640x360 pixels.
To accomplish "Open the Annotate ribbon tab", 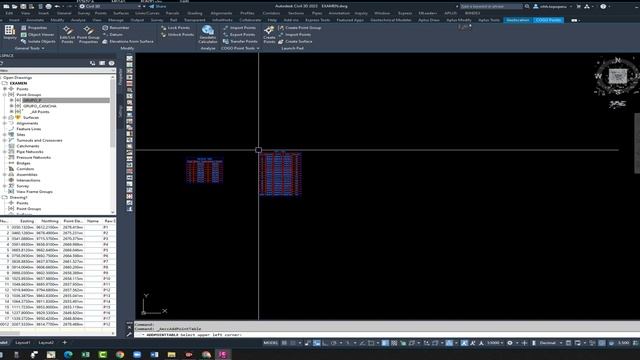I will pyautogui.click(x=35, y=20).
